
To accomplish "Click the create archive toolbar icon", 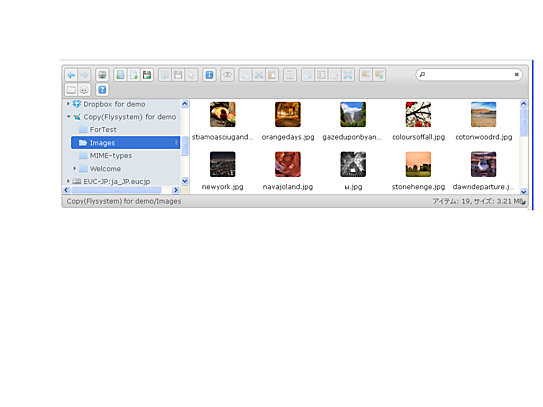I will click(379, 75).
